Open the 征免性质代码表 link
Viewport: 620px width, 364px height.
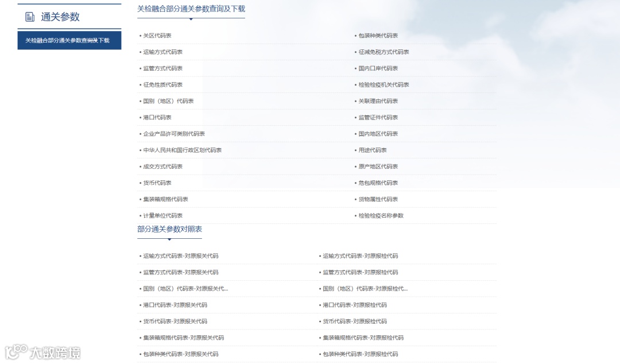[162, 84]
